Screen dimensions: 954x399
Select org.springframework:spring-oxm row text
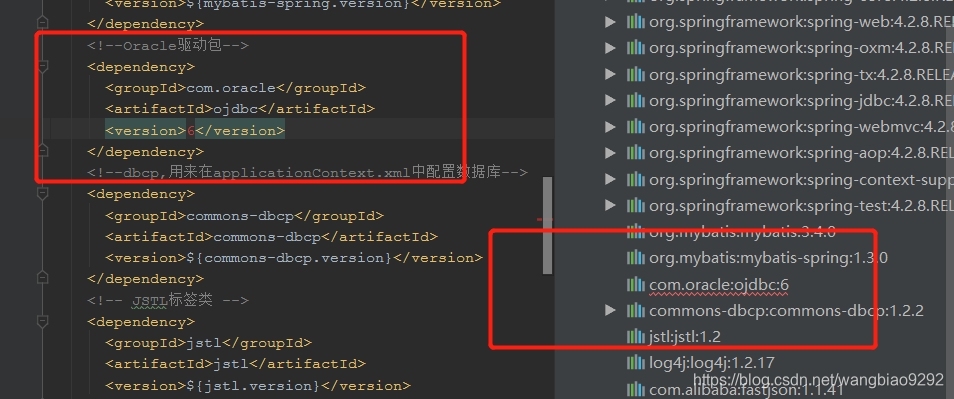tap(801, 48)
